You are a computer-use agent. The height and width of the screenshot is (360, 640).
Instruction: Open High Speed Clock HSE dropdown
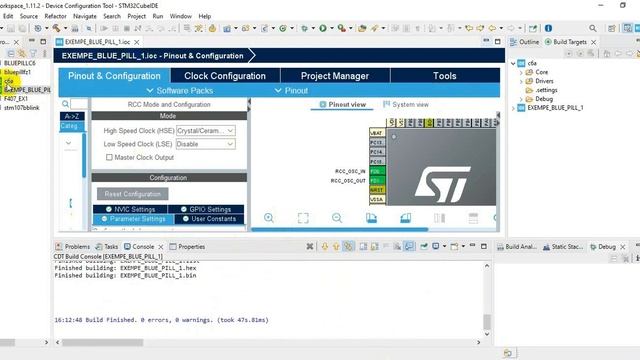point(206,131)
